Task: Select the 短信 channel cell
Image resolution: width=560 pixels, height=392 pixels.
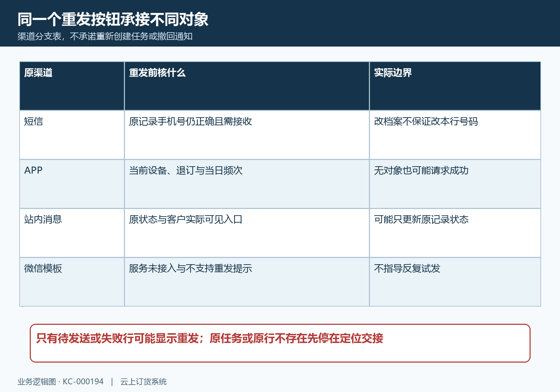Action: click(x=72, y=135)
